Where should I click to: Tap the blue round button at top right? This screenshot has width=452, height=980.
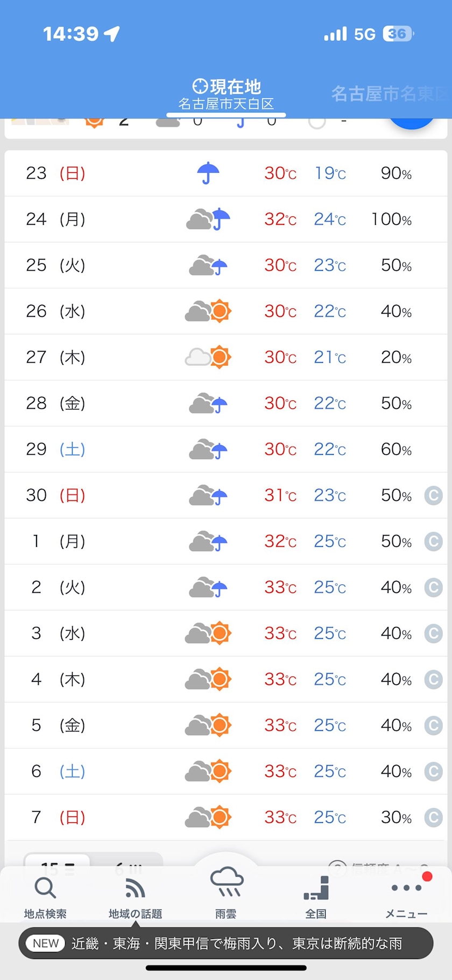pyautogui.click(x=412, y=123)
